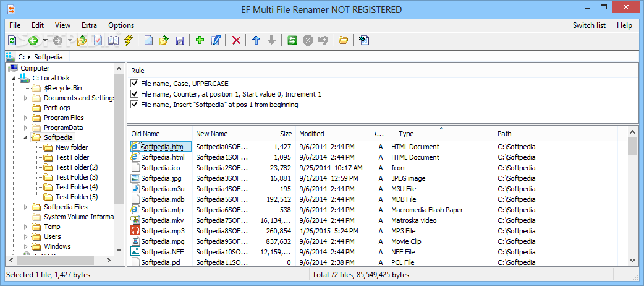Image resolution: width=644 pixels, height=286 pixels.
Task: Uncheck the Counter at position 1 rule
Action: [x=134, y=94]
